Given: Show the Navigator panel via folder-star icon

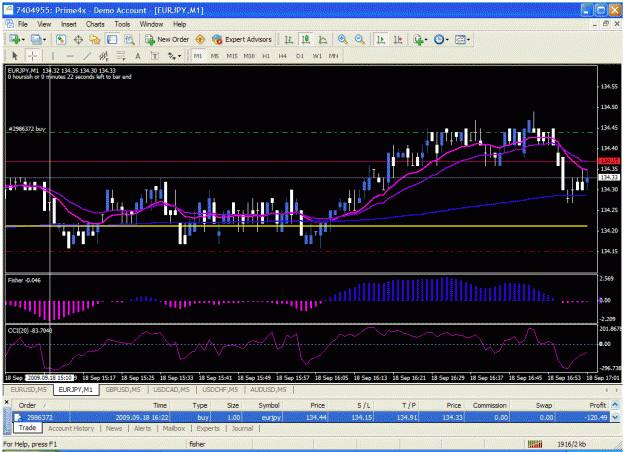Looking at the screenshot, I should pyautogui.click(x=95, y=39).
